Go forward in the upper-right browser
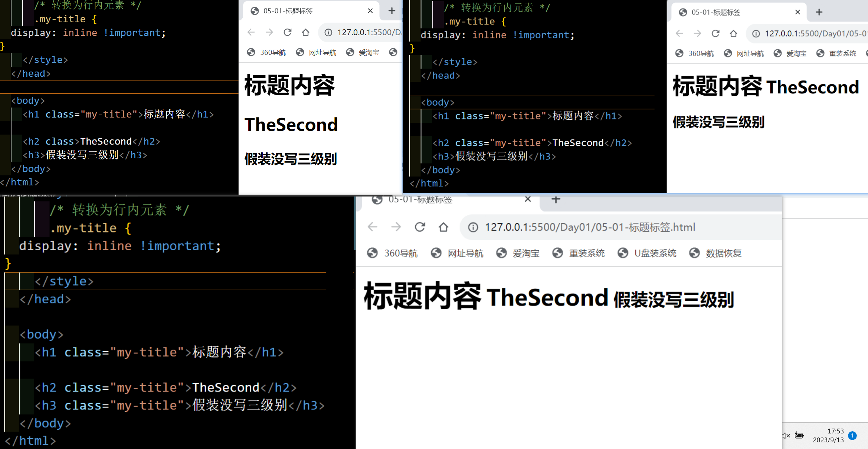 [698, 34]
